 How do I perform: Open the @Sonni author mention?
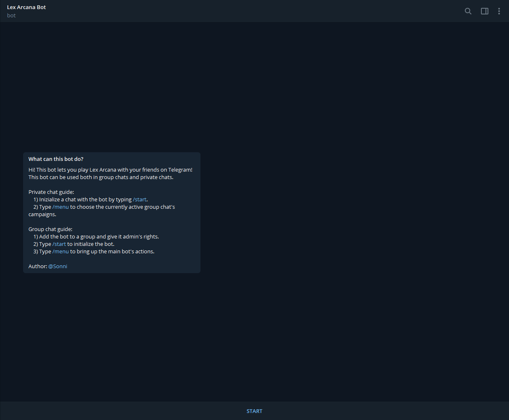58,267
